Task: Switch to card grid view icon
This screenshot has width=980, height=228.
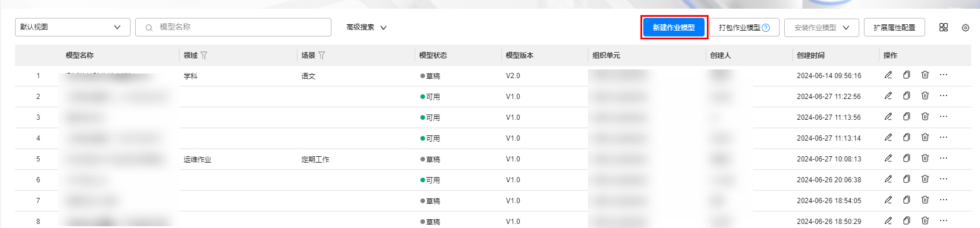Action: (x=944, y=27)
